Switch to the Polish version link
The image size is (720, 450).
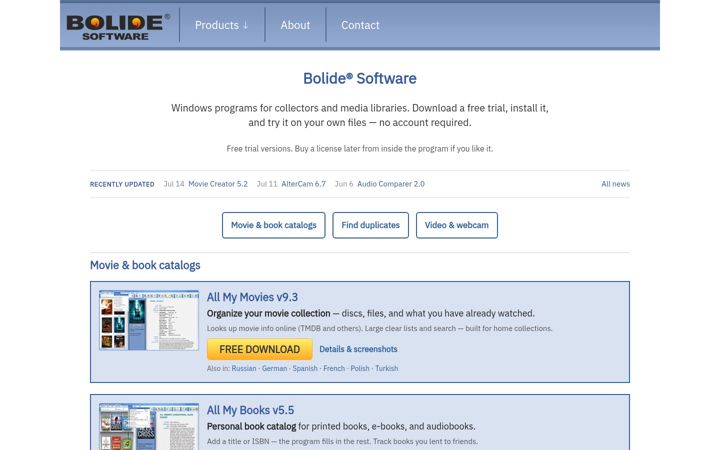point(360,368)
